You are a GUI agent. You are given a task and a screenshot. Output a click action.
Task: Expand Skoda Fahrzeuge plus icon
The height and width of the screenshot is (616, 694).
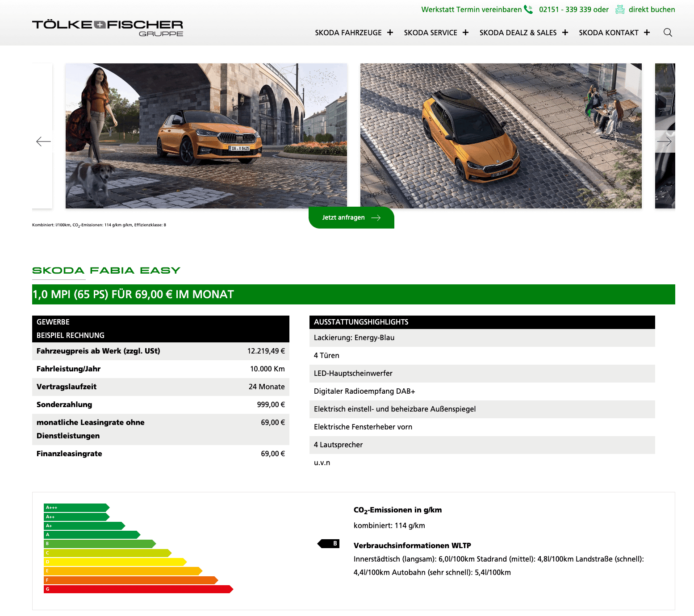pyautogui.click(x=390, y=33)
